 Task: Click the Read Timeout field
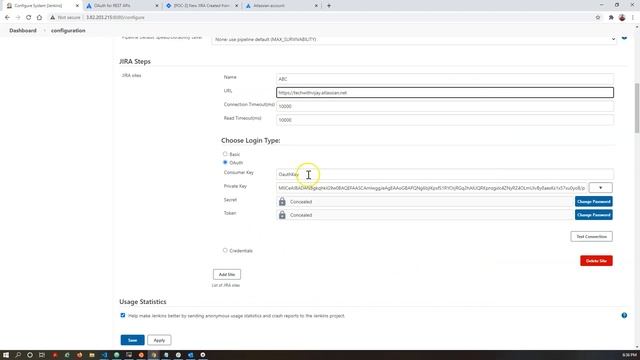point(445,120)
